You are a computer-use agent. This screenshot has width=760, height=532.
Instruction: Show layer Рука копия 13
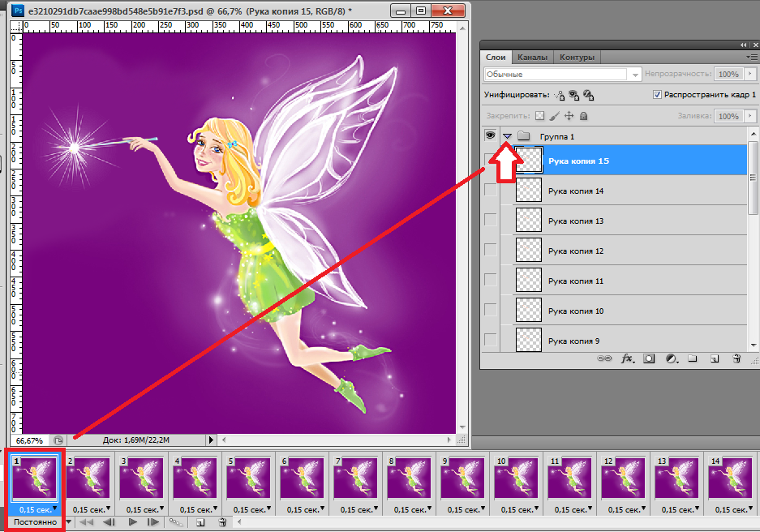(x=491, y=221)
